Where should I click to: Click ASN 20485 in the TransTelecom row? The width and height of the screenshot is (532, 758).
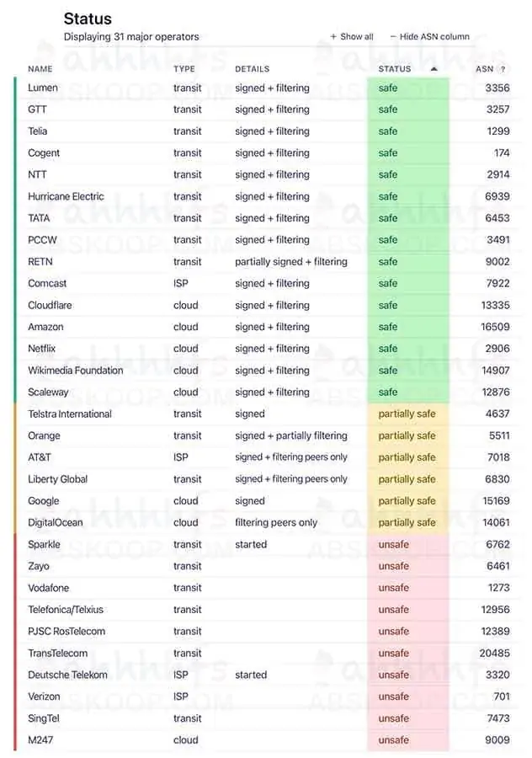tap(495, 653)
